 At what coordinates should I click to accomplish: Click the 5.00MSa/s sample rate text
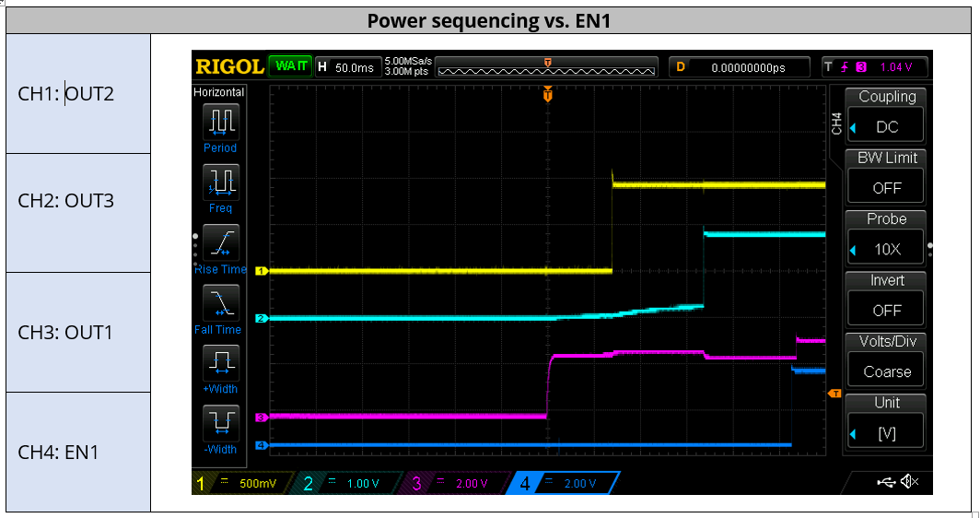coord(408,62)
